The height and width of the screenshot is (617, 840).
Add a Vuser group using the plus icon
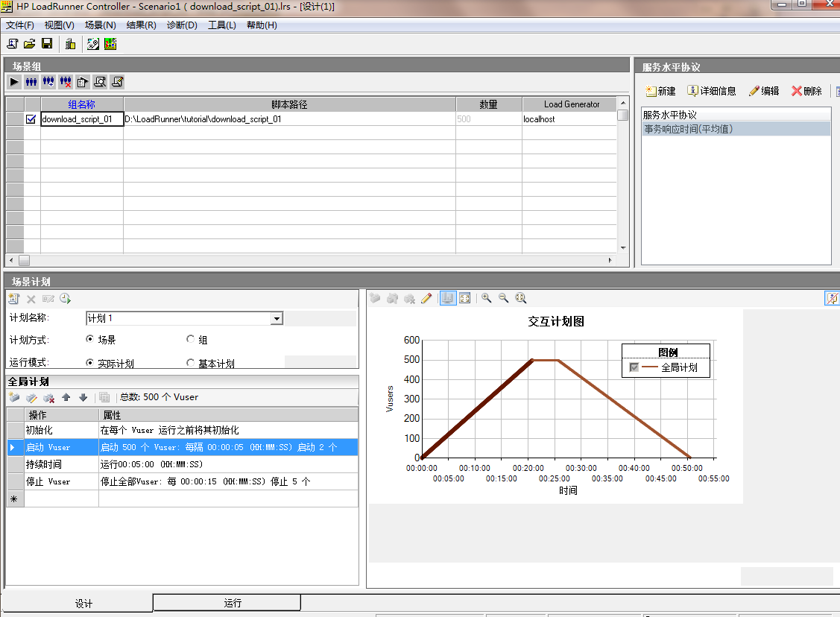48,82
